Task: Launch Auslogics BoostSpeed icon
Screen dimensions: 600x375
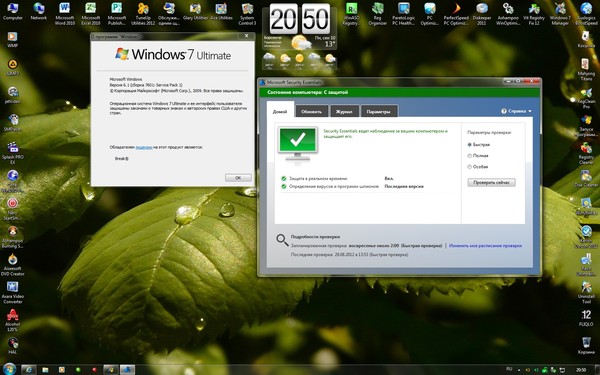Action: click(x=586, y=13)
